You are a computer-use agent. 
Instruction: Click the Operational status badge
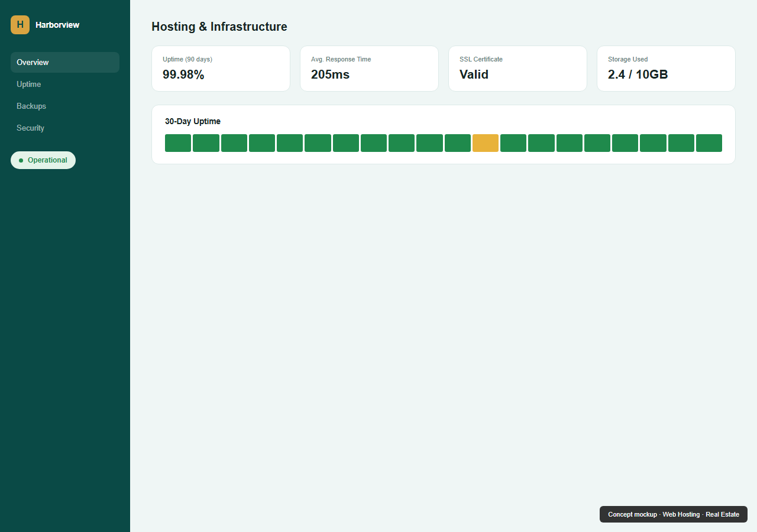[43, 160]
